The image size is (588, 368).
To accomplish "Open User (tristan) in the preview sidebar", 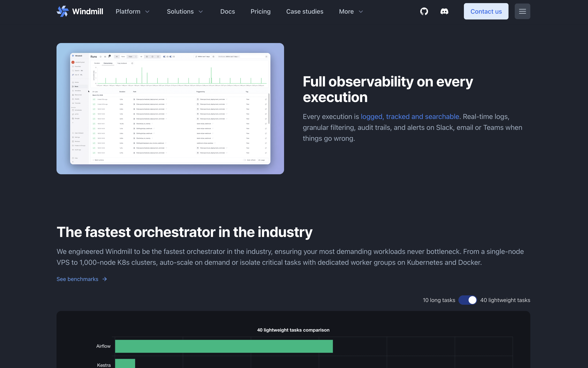I will coord(78,133).
